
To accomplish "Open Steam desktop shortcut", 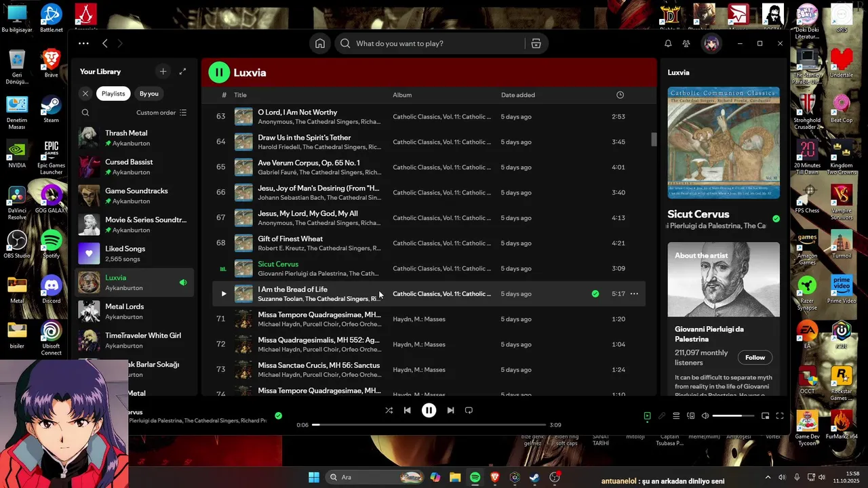I will coord(51,109).
